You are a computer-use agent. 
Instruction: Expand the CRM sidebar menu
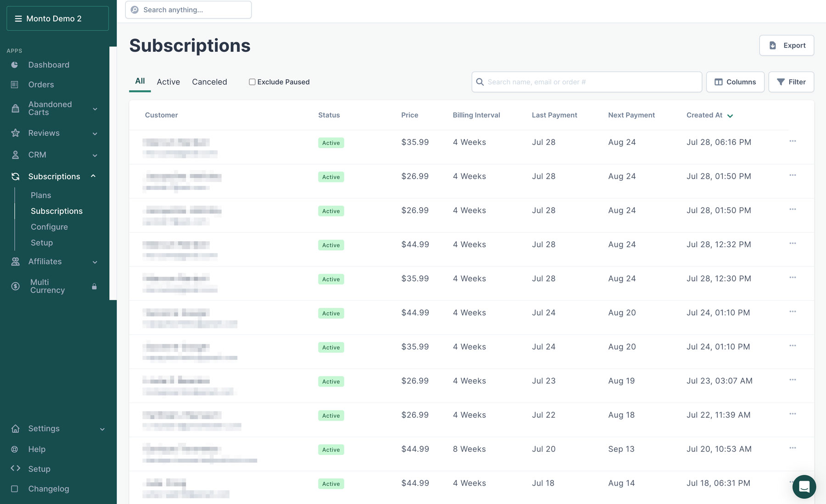[95, 155]
